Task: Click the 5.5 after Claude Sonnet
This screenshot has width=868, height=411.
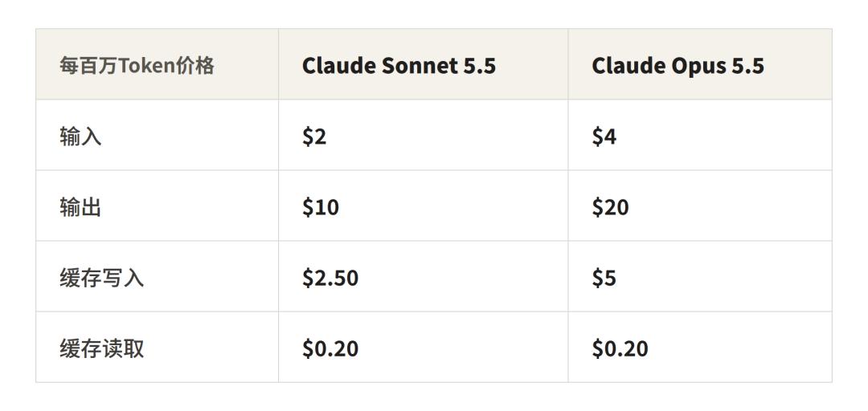Action: point(479,66)
